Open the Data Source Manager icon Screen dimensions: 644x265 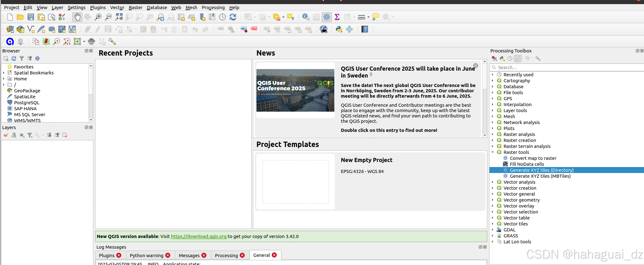(x=10, y=29)
